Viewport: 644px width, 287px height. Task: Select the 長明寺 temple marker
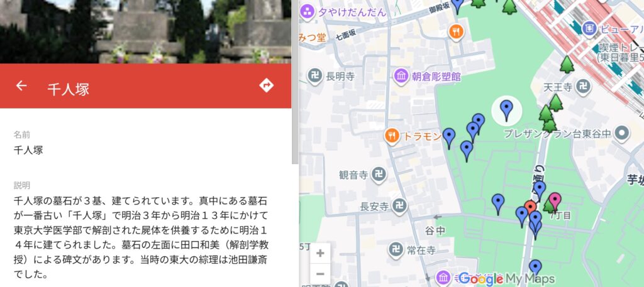(315, 77)
